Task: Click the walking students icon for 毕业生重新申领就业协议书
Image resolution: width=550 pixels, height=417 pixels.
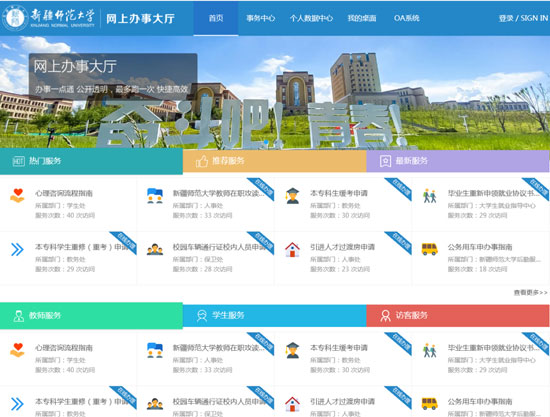Action: point(430,196)
